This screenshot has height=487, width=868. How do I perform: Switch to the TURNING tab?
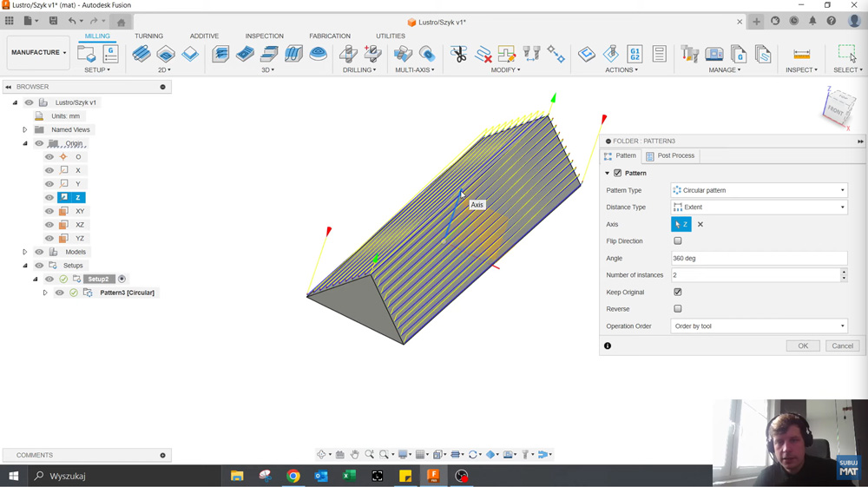point(149,36)
